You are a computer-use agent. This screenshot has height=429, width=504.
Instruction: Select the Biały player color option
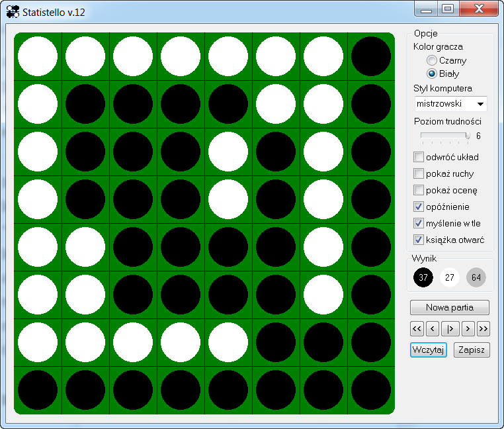[432, 73]
